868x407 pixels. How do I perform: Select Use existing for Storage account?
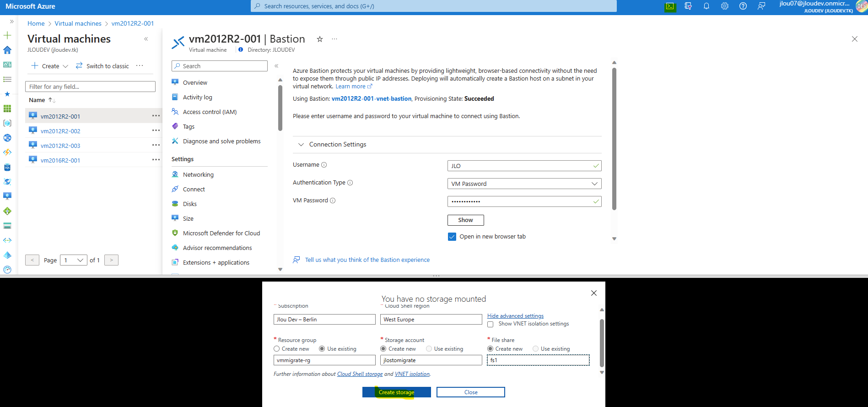[x=429, y=349]
